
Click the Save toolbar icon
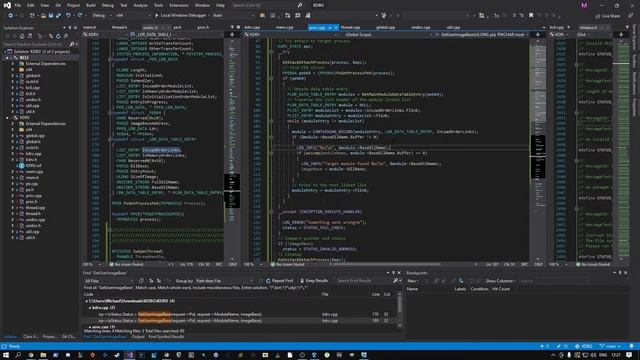(x=51, y=16)
